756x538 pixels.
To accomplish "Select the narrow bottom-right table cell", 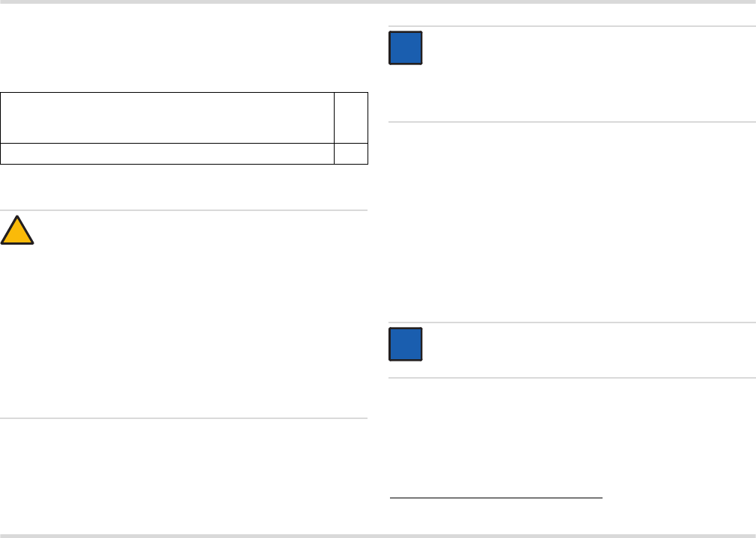I will pyautogui.click(x=351, y=154).
